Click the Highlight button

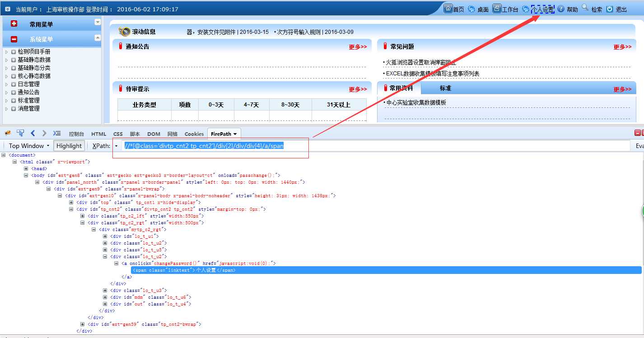(x=69, y=146)
